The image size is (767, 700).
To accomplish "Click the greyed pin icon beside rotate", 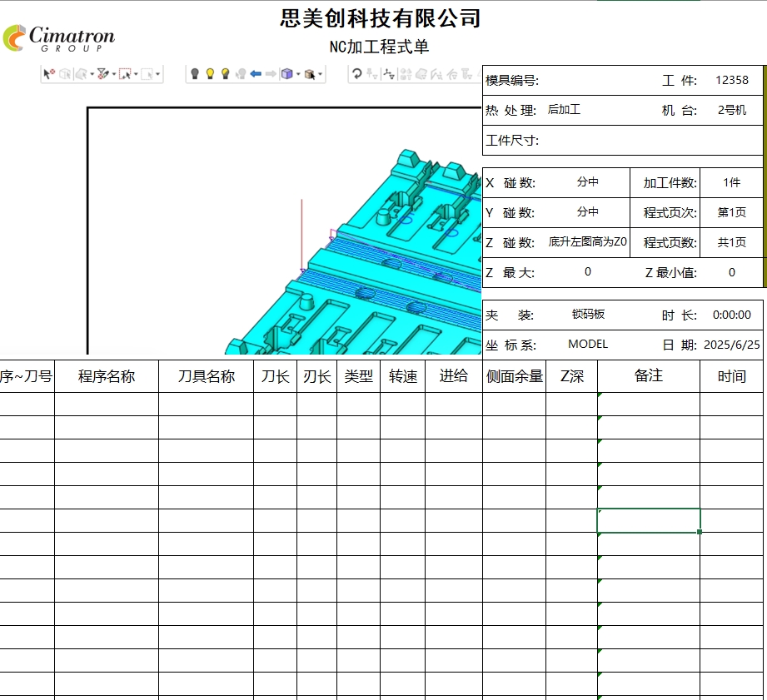I will [x=372, y=74].
